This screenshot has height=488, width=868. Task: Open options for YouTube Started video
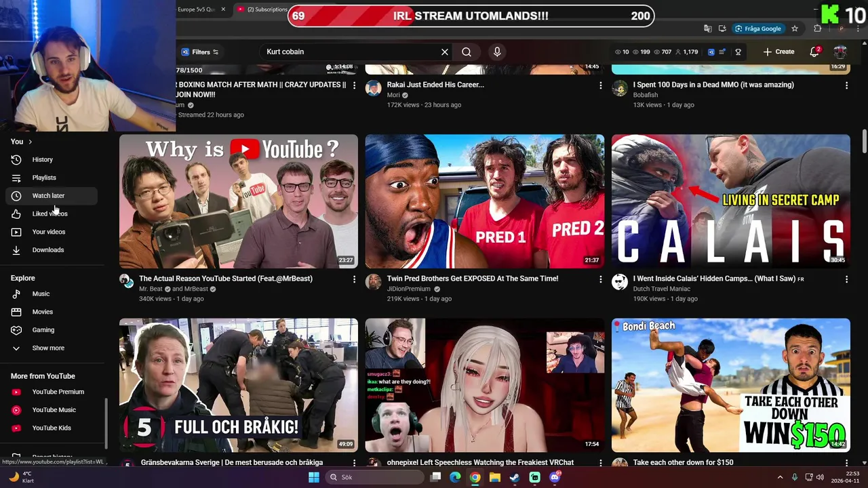point(354,279)
